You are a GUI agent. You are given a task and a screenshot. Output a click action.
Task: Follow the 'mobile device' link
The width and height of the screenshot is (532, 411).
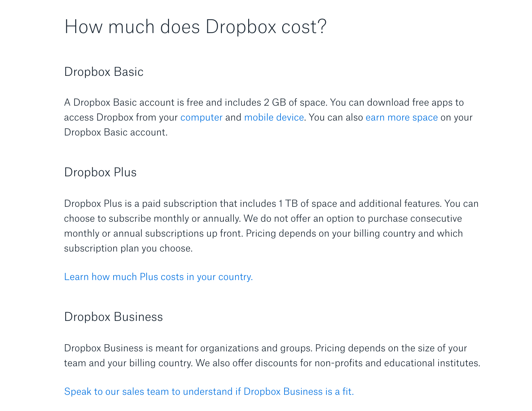pos(274,117)
